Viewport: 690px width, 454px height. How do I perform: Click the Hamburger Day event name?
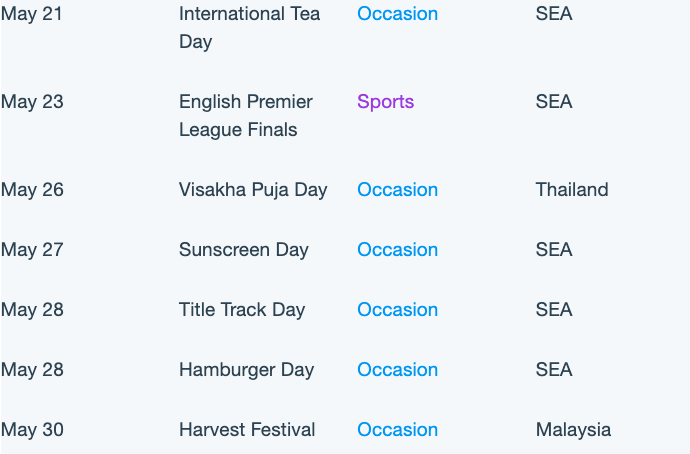click(x=246, y=370)
